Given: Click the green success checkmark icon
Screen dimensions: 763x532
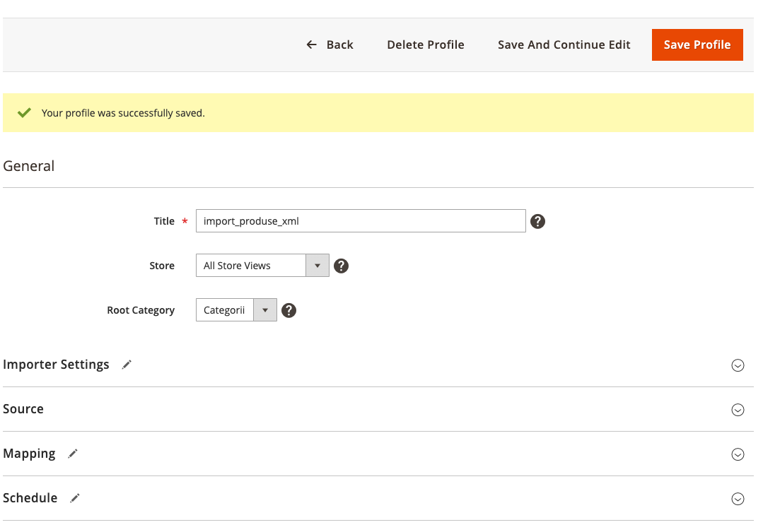Looking at the screenshot, I should [x=24, y=113].
